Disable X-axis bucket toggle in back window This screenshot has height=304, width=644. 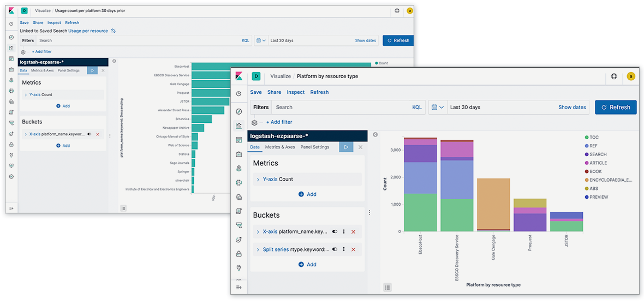coord(90,134)
